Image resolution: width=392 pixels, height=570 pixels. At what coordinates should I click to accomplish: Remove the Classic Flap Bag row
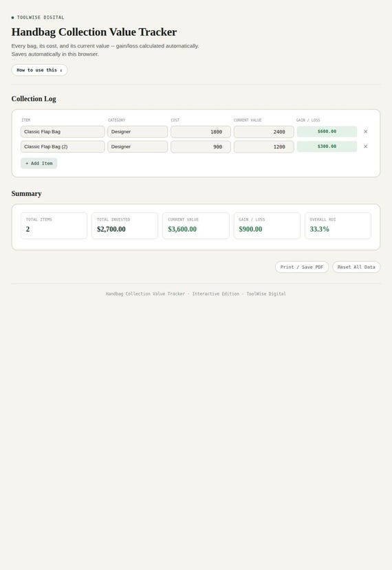(365, 131)
